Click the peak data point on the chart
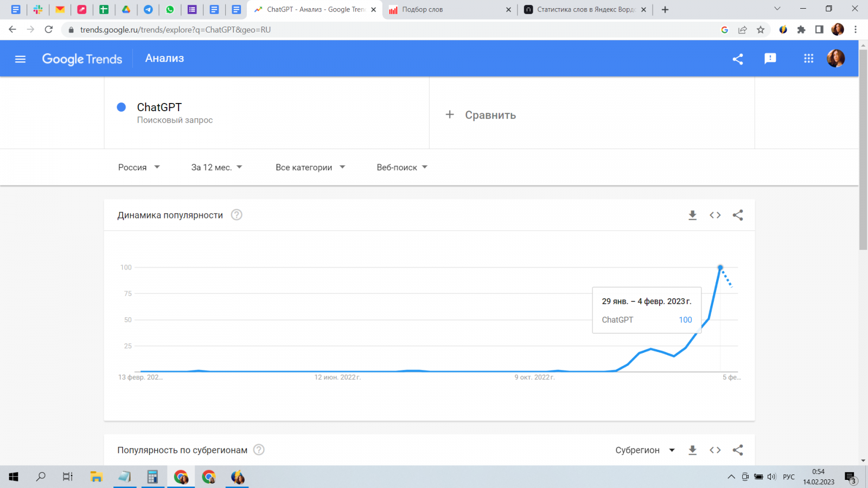This screenshot has height=488, width=868. (x=720, y=267)
